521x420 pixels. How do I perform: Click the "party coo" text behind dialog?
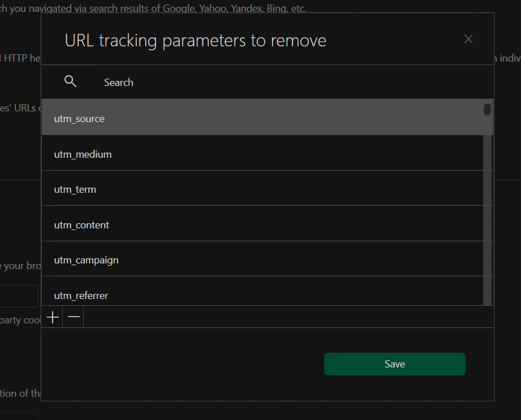coord(20,320)
